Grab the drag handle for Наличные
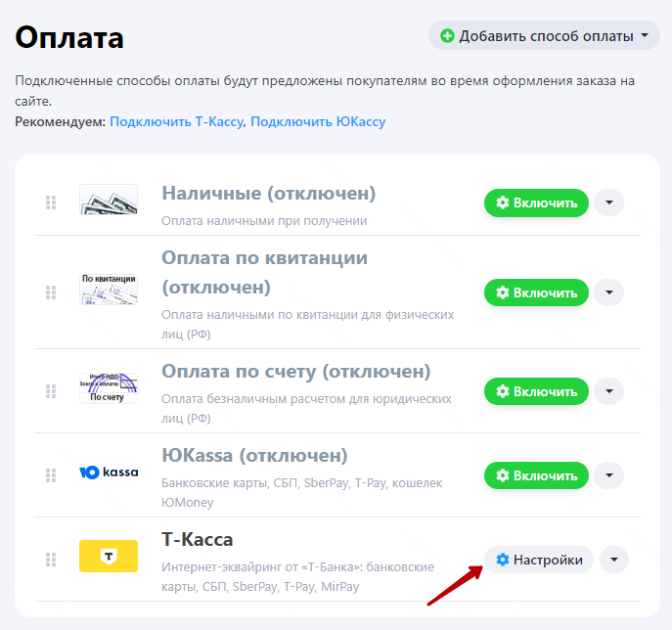The height and width of the screenshot is (630, 672). click(x=51, y=202)
